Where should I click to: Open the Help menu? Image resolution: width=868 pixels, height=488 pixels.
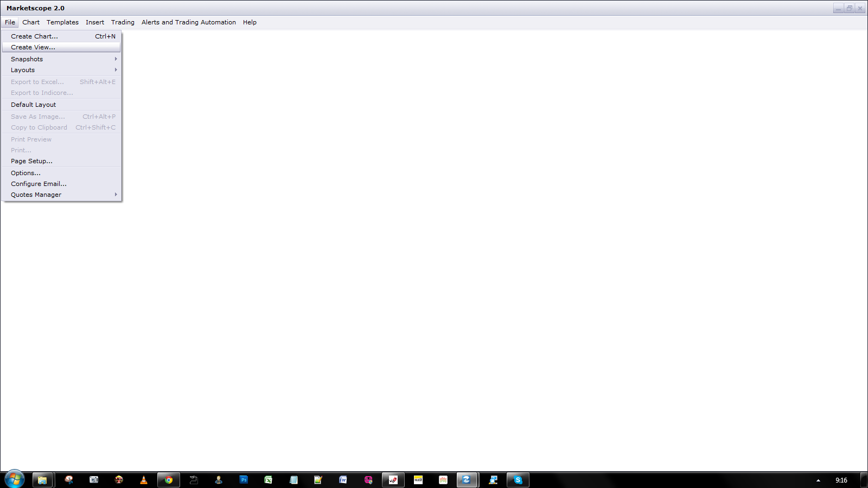[250, 22]
